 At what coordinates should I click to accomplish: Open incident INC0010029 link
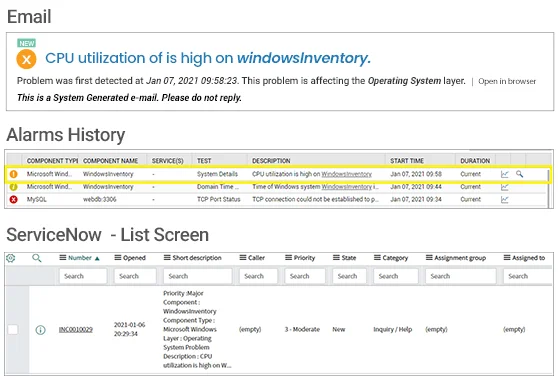[x=75, y=330]
